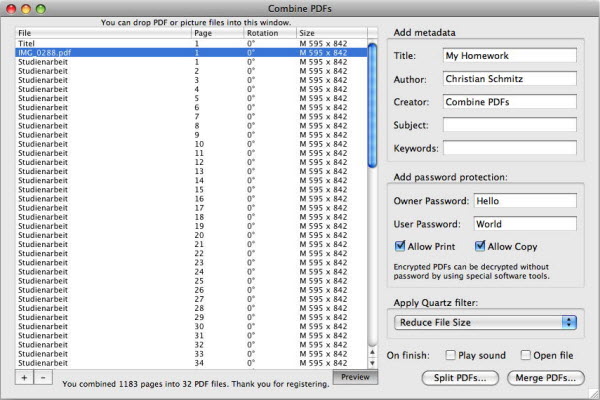Select the Studienarbeit page 28 row

pos(191,308)
